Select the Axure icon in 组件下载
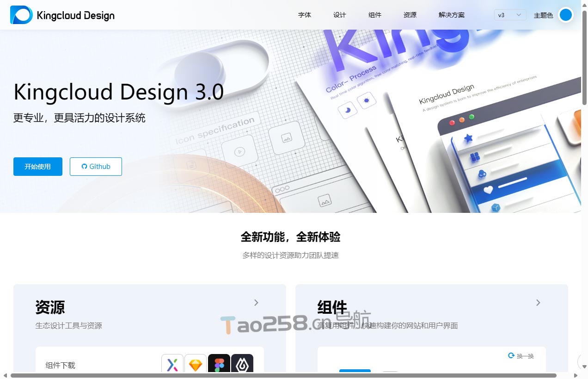This screenshot has width=588, height=379. pyautogui.click(x=172, y=364)
